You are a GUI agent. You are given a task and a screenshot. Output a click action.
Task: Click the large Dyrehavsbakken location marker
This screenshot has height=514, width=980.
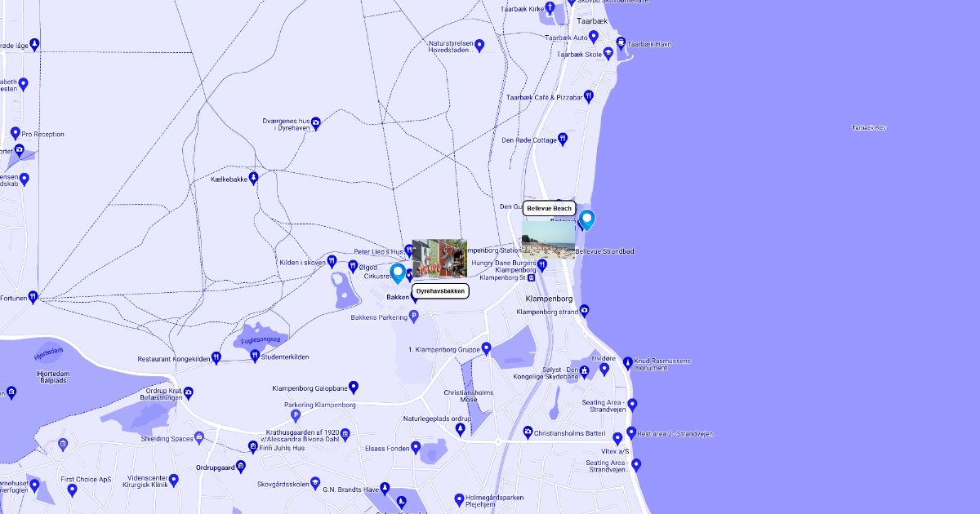click(x=398, y=273)
